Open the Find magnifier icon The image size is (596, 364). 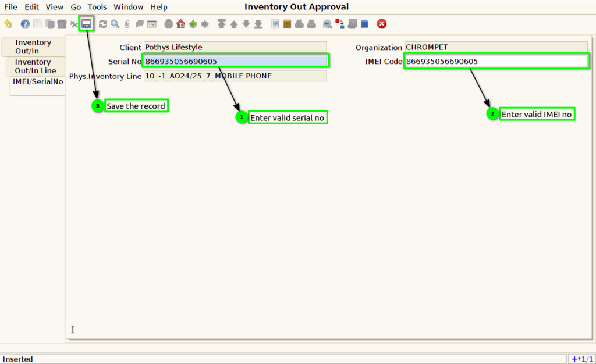click(x=115, y=24)
